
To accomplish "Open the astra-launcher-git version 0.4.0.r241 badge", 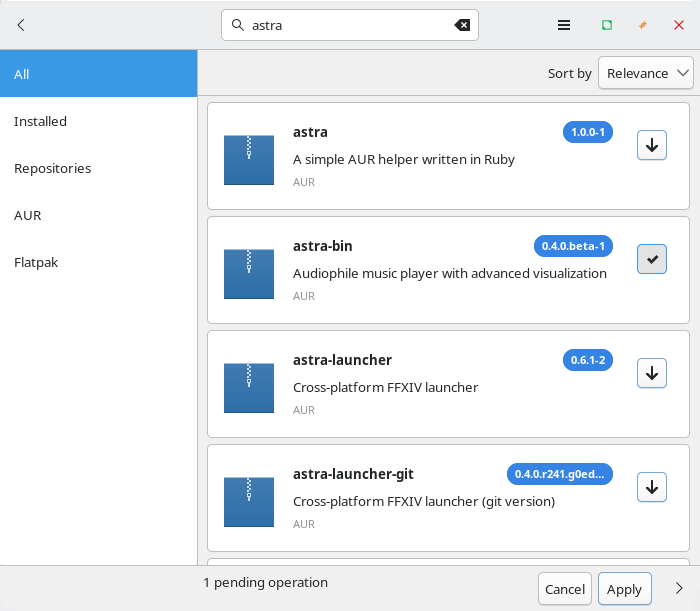I will (559, 474).
